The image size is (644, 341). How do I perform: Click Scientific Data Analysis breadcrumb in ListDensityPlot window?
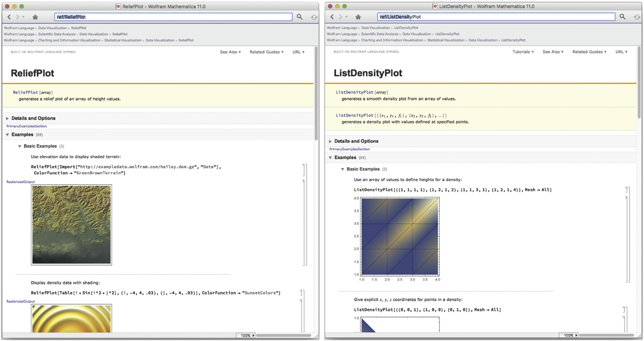click(380, 34)
